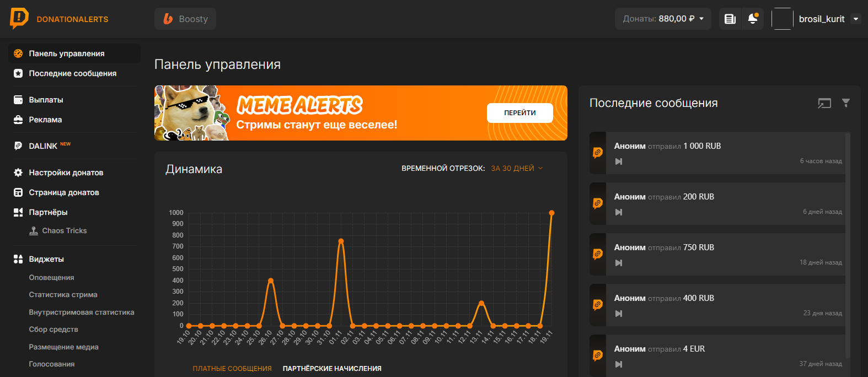
Task: Open Сбор средств widget link
Action: point(53,330)
